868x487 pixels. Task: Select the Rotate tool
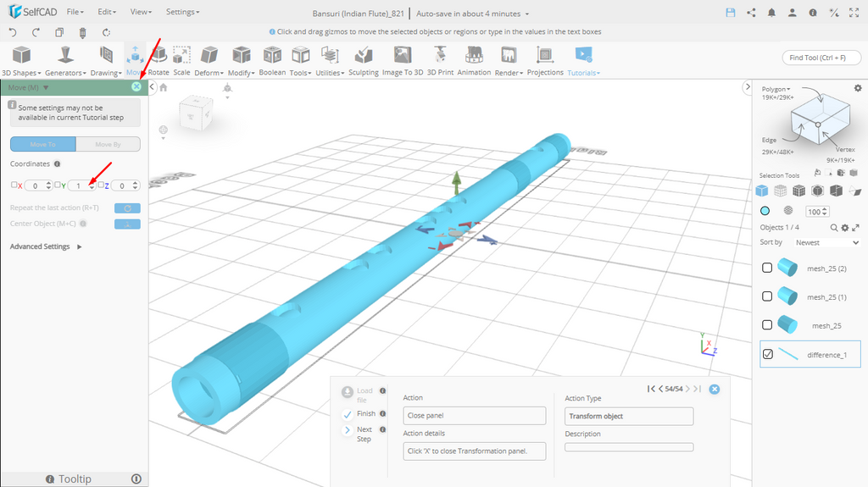point(159,60)
